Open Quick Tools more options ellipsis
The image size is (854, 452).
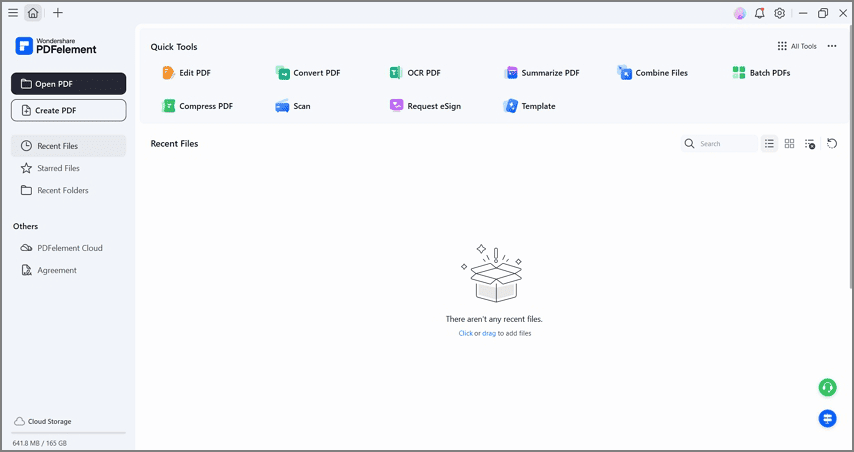click(x=832, y=46)
